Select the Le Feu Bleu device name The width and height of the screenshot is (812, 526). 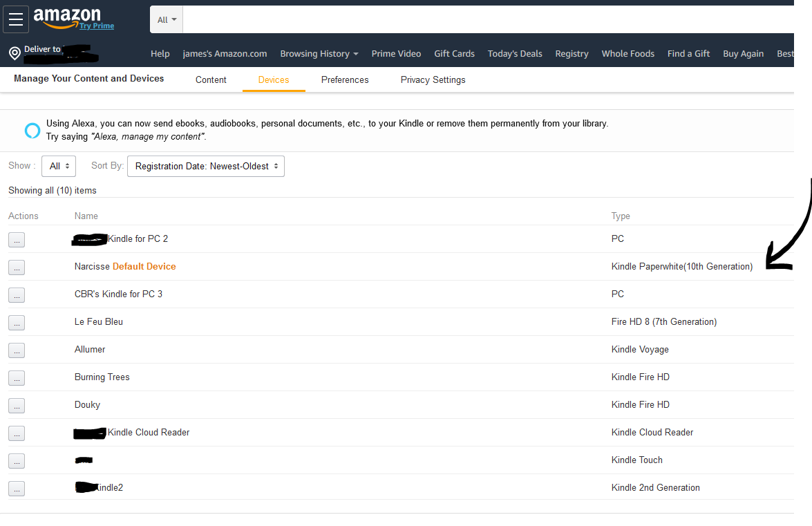point(98,322)
